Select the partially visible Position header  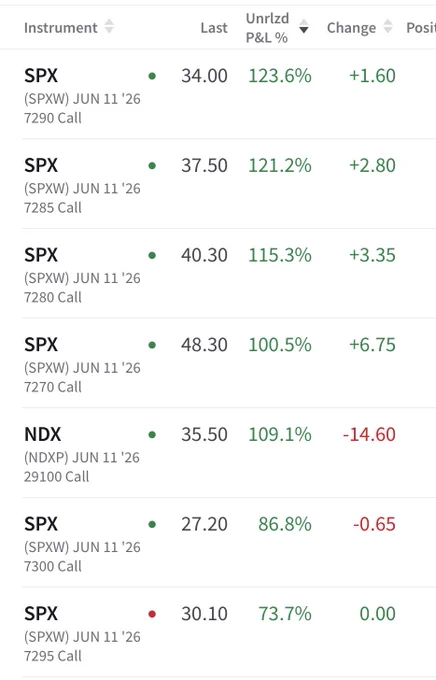(421, 28)
